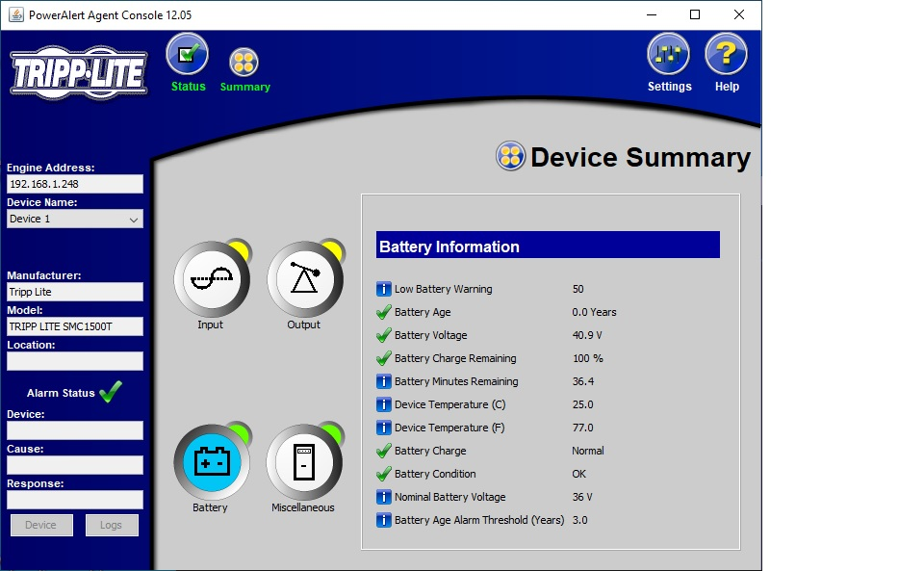Screen dimensions: 924x571
Task: Click the alarm Device field
Action: pos(75,430)
